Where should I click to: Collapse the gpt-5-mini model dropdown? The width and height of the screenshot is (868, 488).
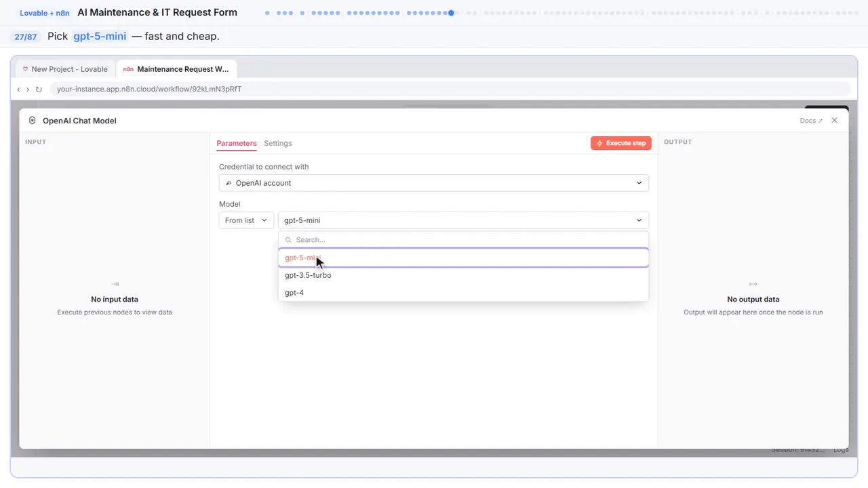coord(463,220)
